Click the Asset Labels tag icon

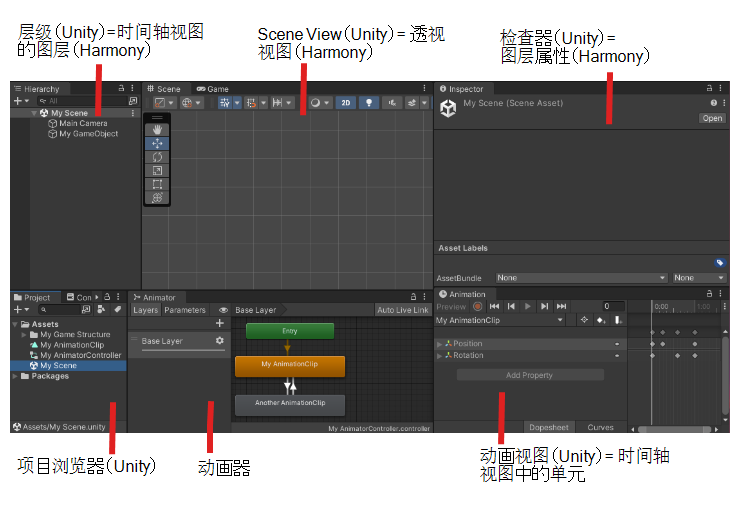coord(720,262)
